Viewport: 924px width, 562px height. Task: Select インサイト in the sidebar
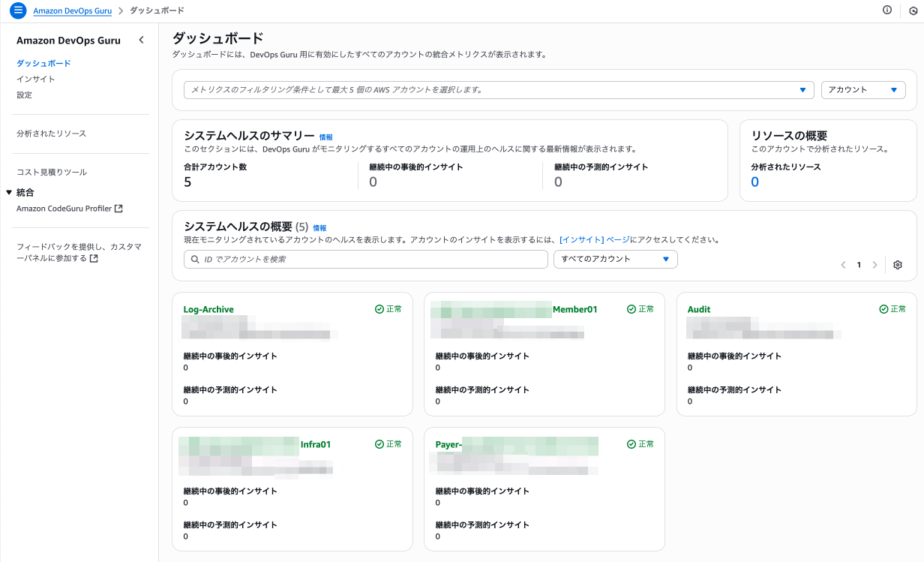click(36, 80)
